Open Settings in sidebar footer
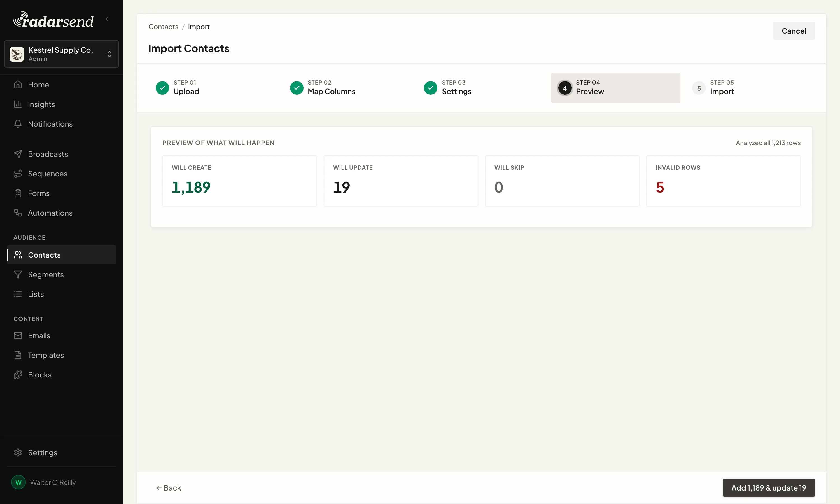Viewport: 840px width, 504px height. (61, 453)
